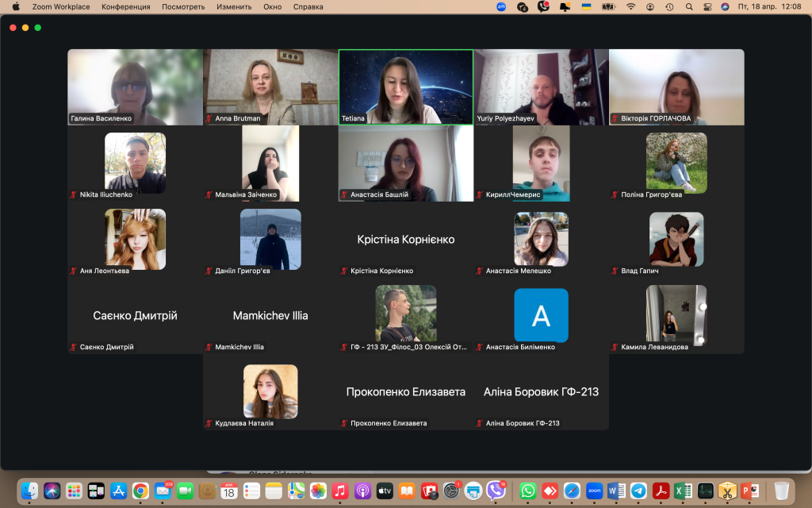Open the Справка menu
Image resolution: width=812 pixels, height=508 pixels.
pos(308,6)
